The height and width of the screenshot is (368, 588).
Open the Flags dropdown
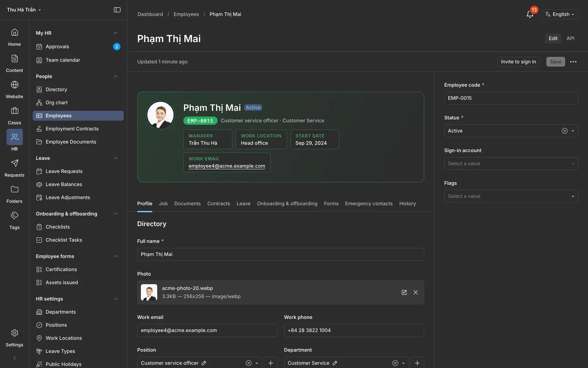point(511,197)
